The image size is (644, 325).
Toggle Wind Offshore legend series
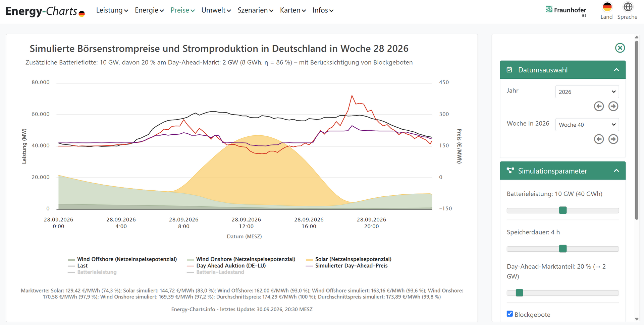[x=122, y=259]
